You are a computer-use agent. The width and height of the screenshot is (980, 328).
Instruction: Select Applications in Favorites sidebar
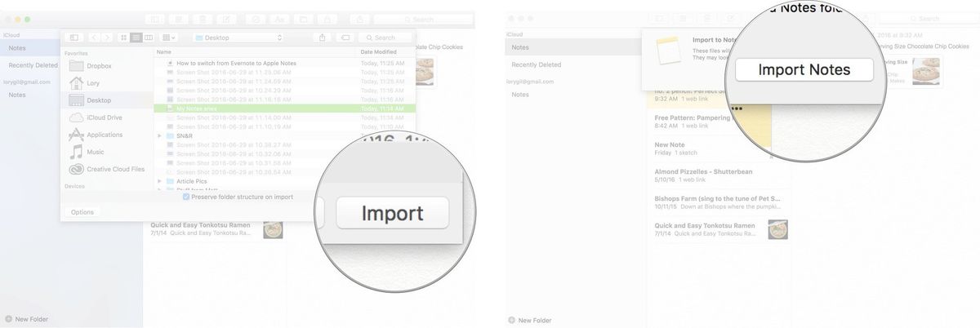click(x=106, y=135)
